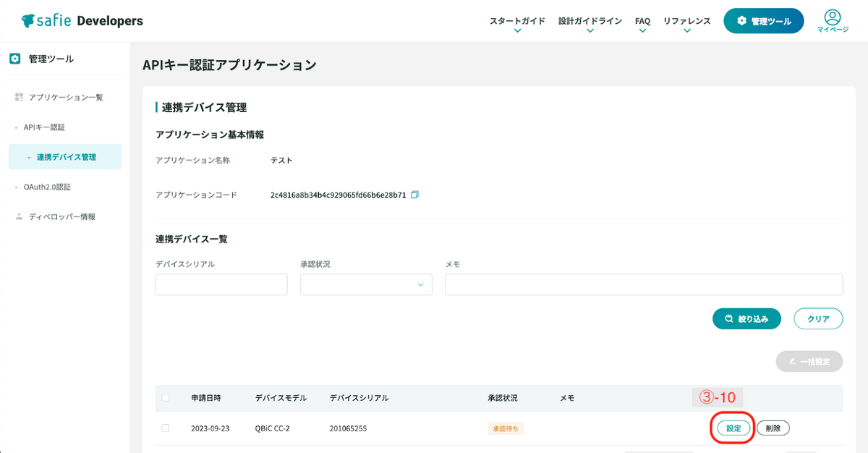Click the ディベロッパー情報 person icon

tap(19, 216)
